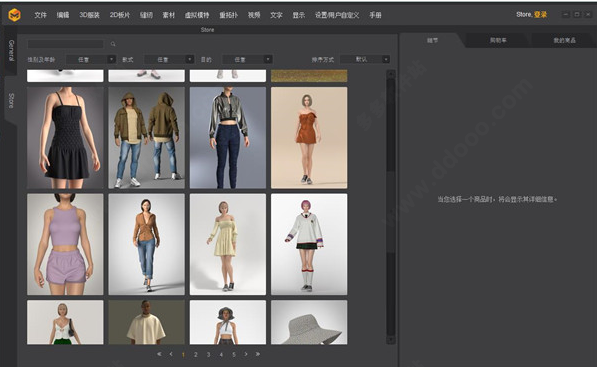Viewport: 597px width, 367px height.
Task: Open the 重拓扑 menu
Action: (x=228, y=15)
